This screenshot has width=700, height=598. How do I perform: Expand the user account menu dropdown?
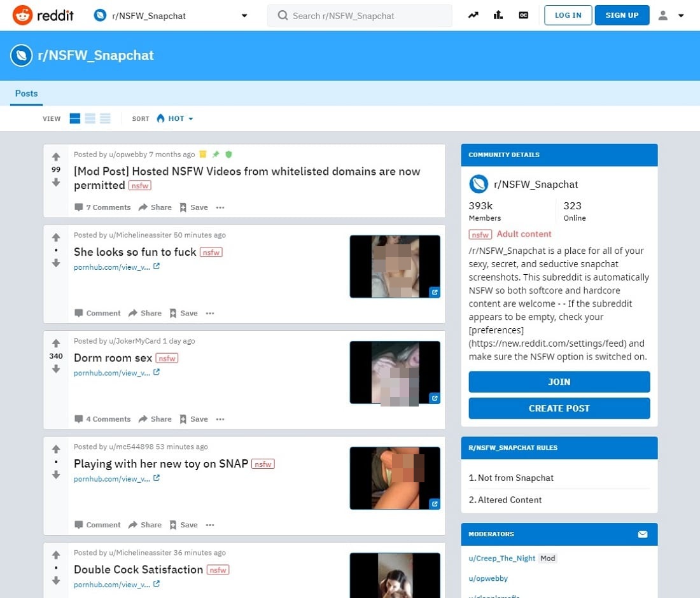(671, 15)
